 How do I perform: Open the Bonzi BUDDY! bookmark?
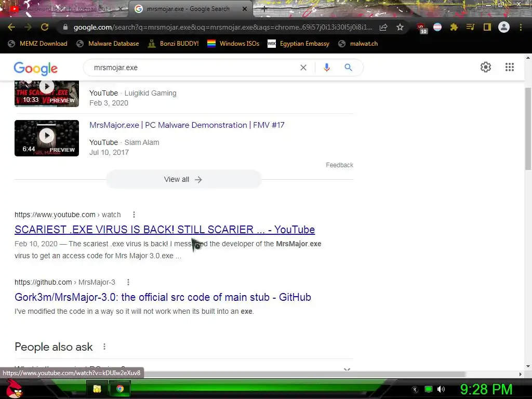point(174,44)
